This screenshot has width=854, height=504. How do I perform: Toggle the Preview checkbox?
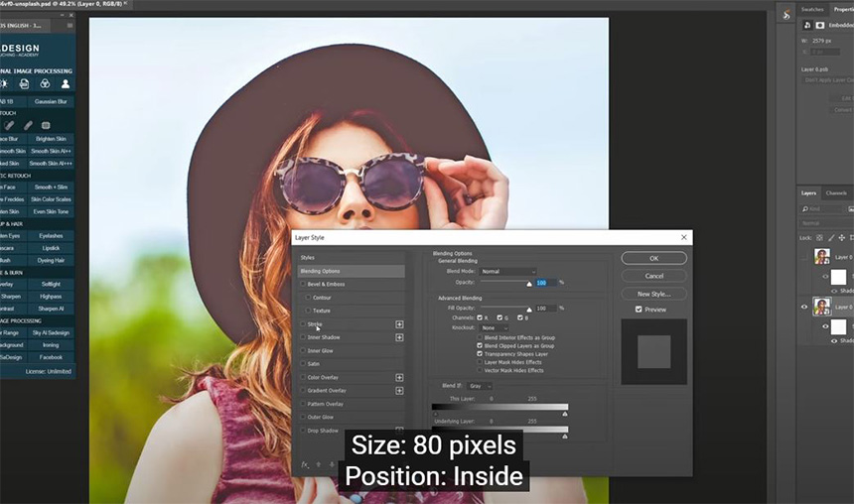(x=639, y=310)
